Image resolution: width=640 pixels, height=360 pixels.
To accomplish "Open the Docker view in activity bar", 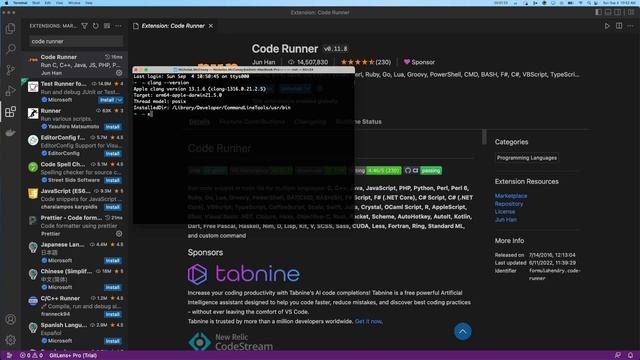I will tap(11, 132).
